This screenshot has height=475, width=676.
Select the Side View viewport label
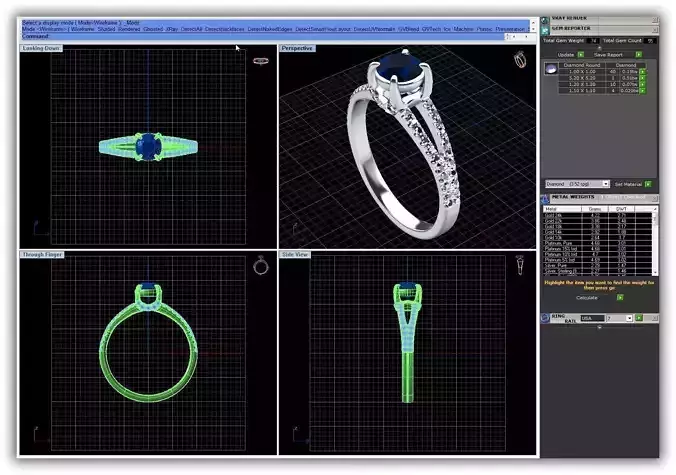[x=295, y=255]
